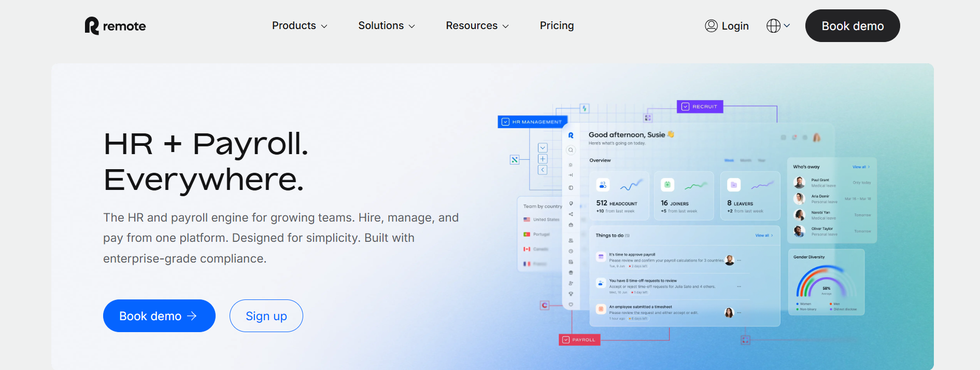Click the Gender Diversity gauge chart
This screenshot has width=980, height=370.
pos(826,281)
